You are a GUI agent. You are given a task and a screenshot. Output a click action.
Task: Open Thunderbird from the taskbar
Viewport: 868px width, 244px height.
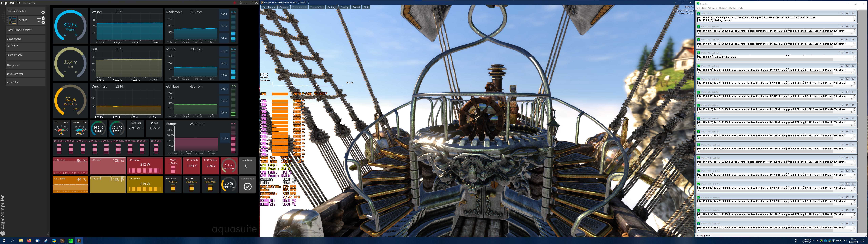37,241
